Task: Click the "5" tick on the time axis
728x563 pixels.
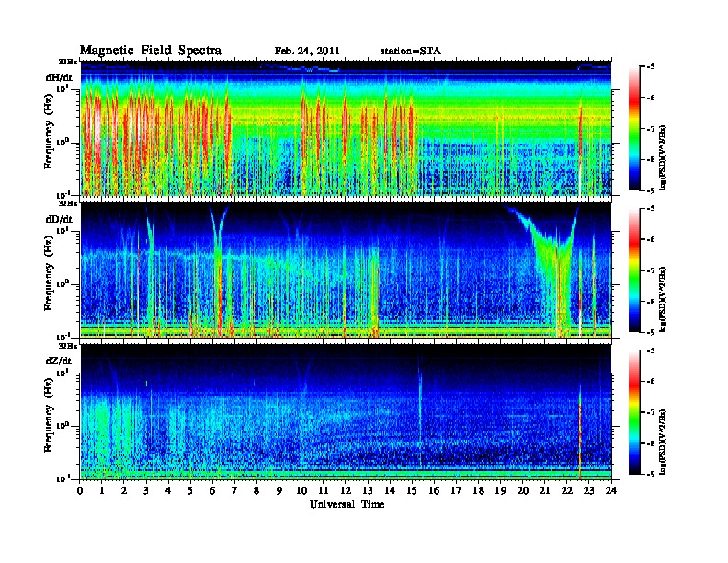Action: click(x=191, y=490)
